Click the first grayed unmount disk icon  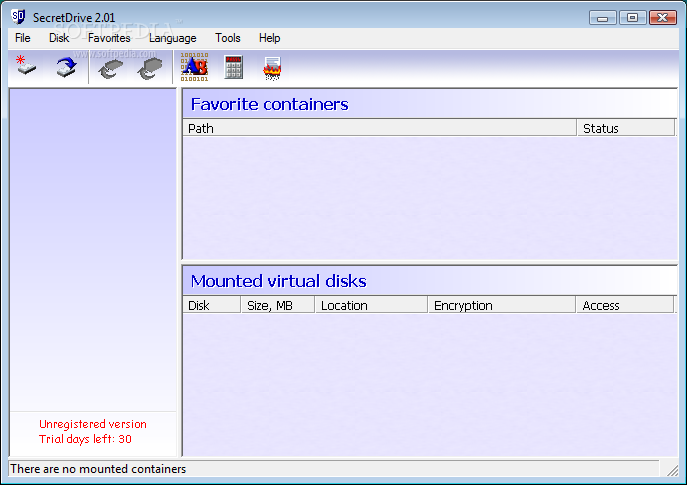(110, 69)
